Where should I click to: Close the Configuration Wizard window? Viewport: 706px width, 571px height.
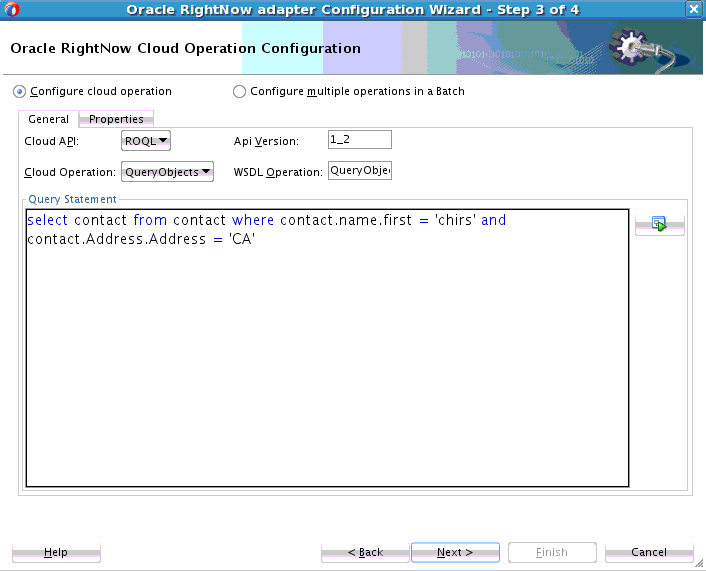tap(694, 9)
